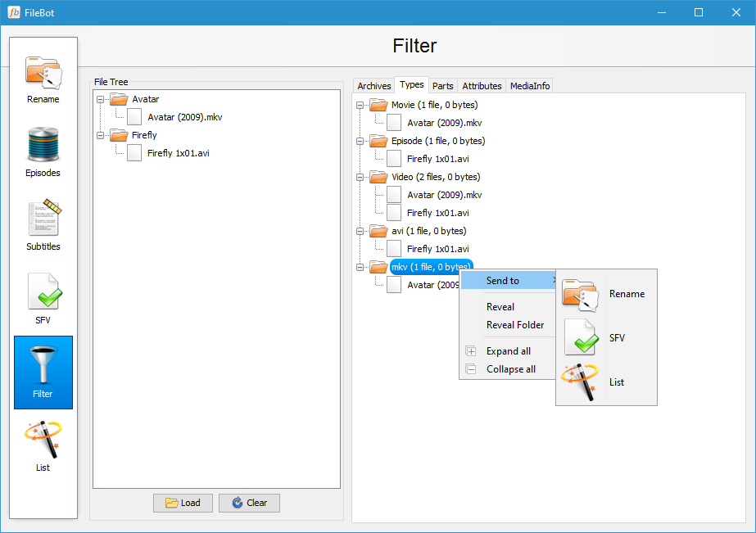Switch to the MediaInfo tab
756x533 pixels.
coord(529,85)
